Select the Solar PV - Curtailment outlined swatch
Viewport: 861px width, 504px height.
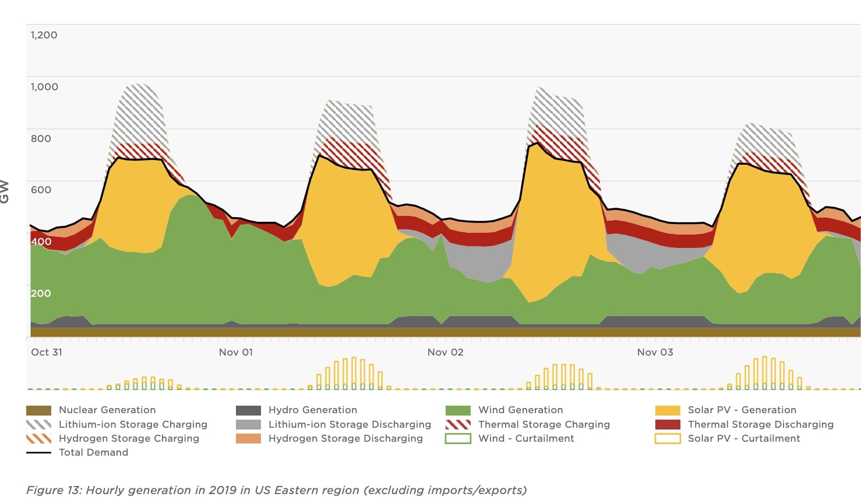click(668, 438)
